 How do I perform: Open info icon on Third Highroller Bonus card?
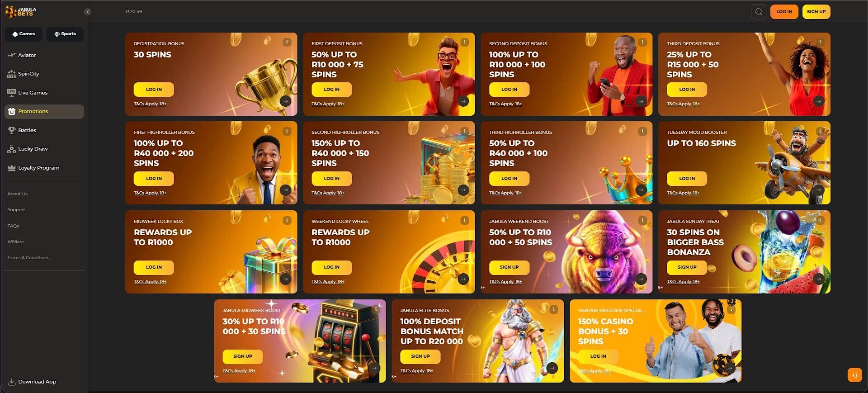(642, 131)
